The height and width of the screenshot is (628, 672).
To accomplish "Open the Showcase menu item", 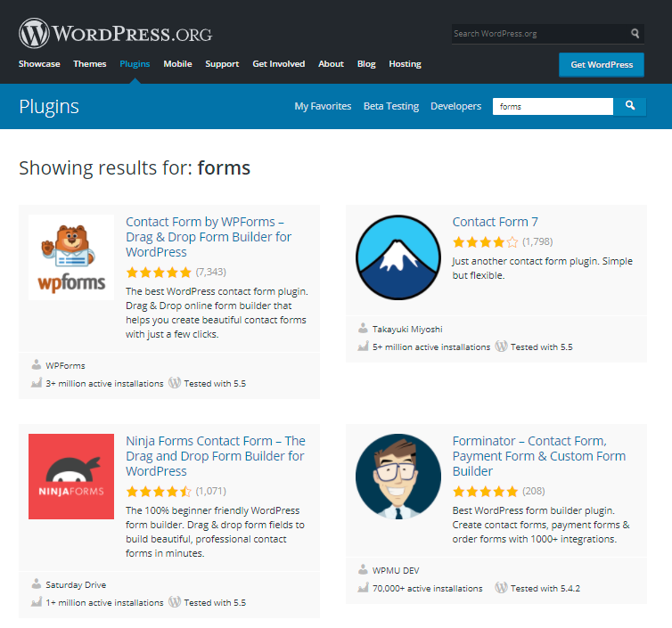I will point(39,64).
